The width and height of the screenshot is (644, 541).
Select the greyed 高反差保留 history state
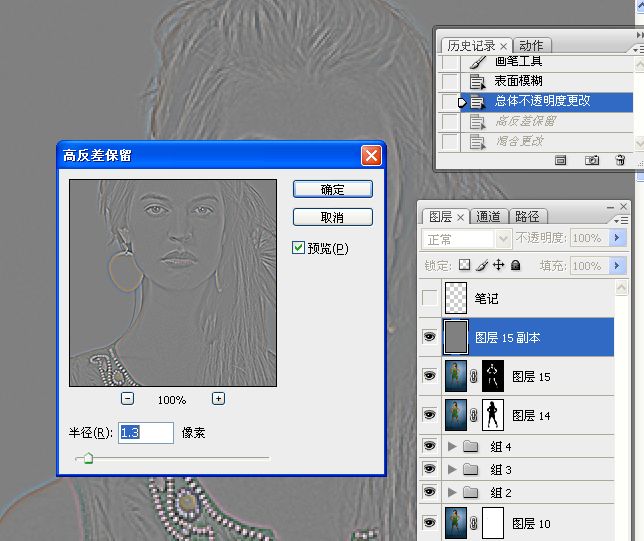click(x=546, y=121)
